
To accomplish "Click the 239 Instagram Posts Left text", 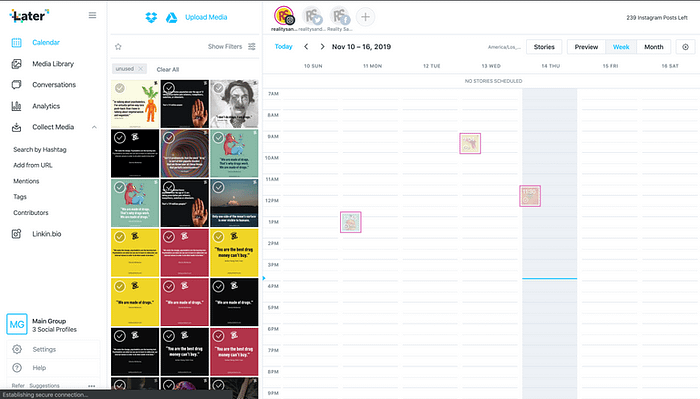I will (x=657, y=18).
